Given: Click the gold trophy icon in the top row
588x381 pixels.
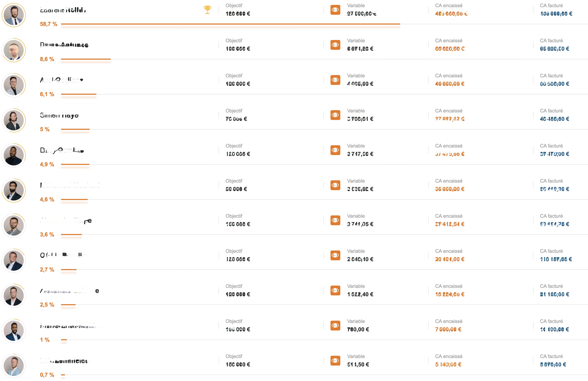Looking at the screenshot, I should tap(207, 10).
